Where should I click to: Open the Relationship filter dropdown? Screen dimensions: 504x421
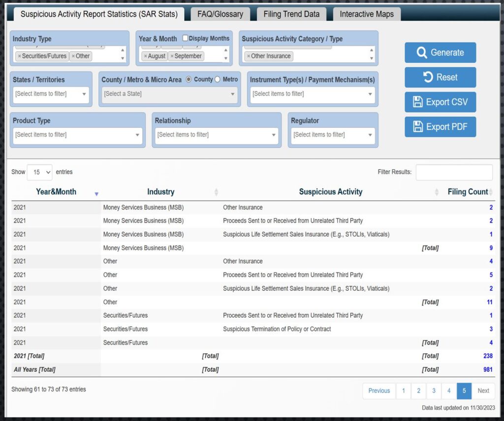(217, 135)
